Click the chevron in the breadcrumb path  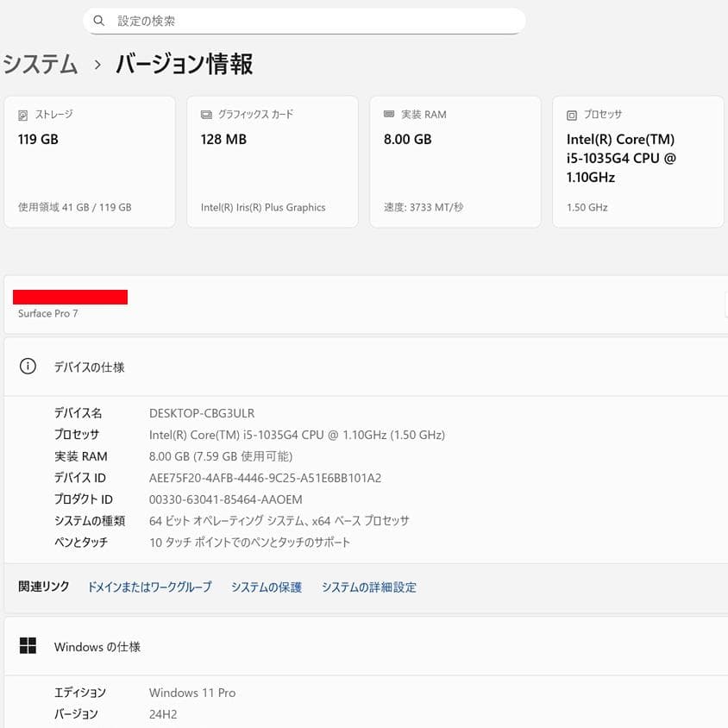[97, 64]
